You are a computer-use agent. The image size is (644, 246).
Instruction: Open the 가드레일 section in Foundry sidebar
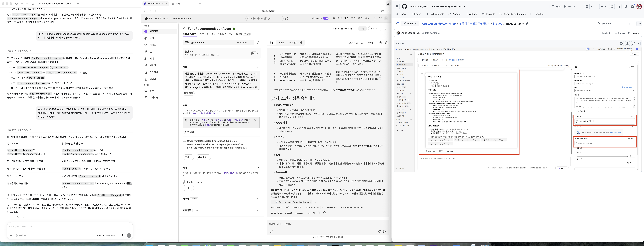click(x=160, y=72)
